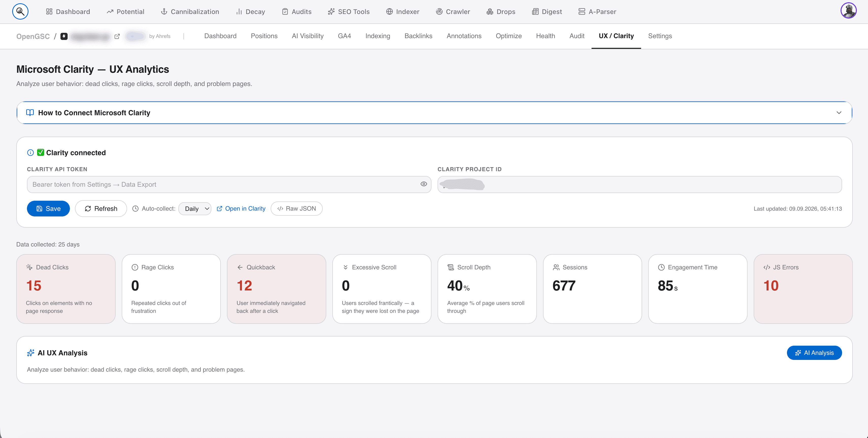The height and width of the screenshot is (438, 868).
Task: Select the UX / Clarity tab
Action: [616, 36]
